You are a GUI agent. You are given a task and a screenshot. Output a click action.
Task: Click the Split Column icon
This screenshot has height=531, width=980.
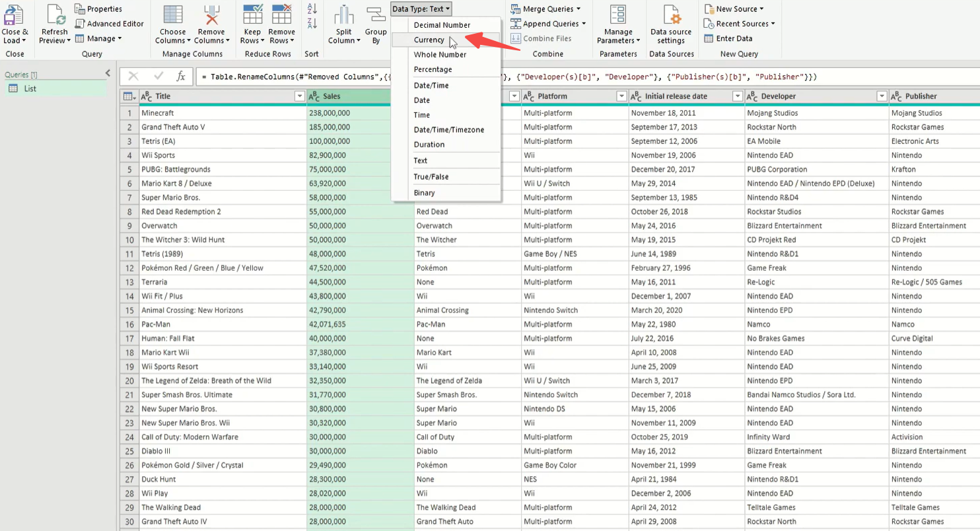(x=343, y=15)
